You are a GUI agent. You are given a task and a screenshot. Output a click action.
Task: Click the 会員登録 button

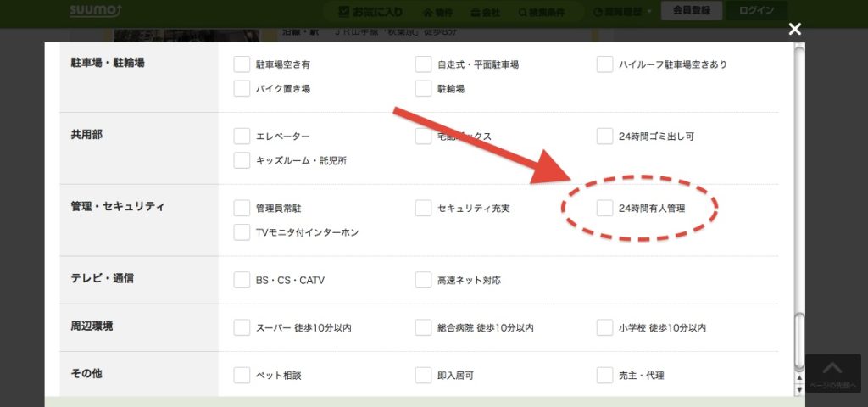point(692,10)
